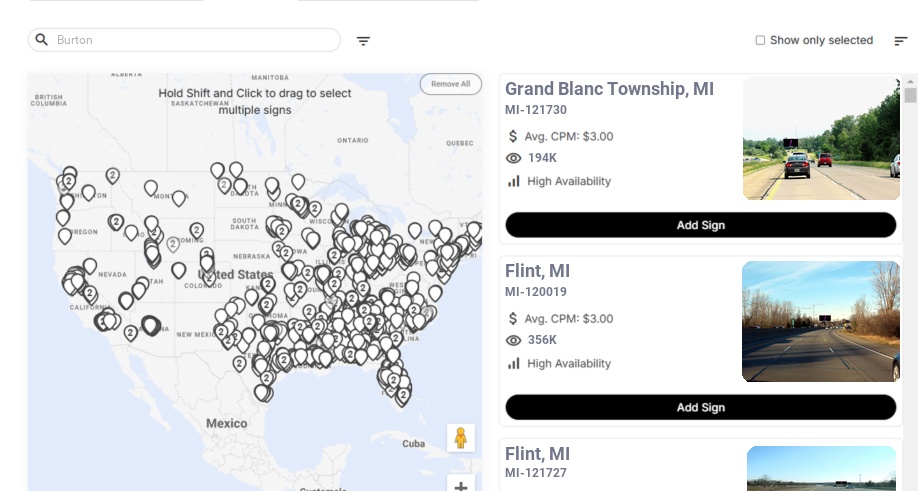Click the Flint, MI MI-121727 listing title
The image size is (920, 491).
pyautogui.click(x=537, y=453)
